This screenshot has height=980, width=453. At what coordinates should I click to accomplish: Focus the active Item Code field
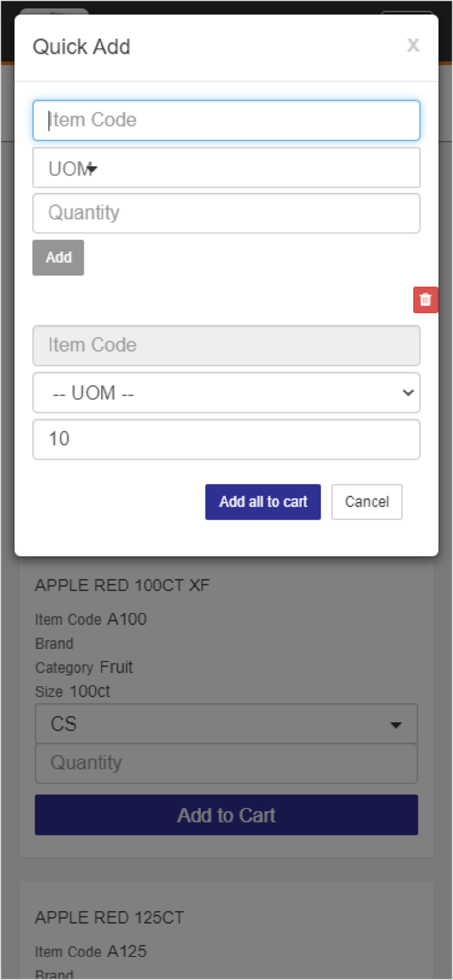click(226, 121)
